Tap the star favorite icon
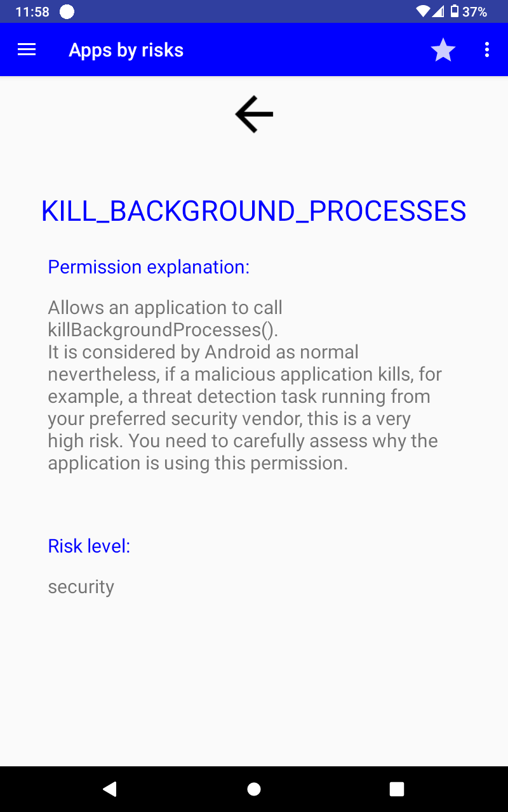 click(443, 50)
